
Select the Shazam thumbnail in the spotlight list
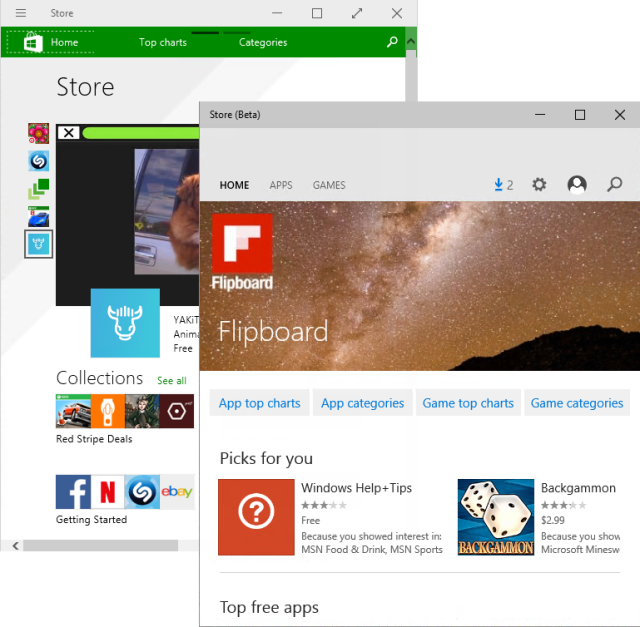(x=38, y=161)
